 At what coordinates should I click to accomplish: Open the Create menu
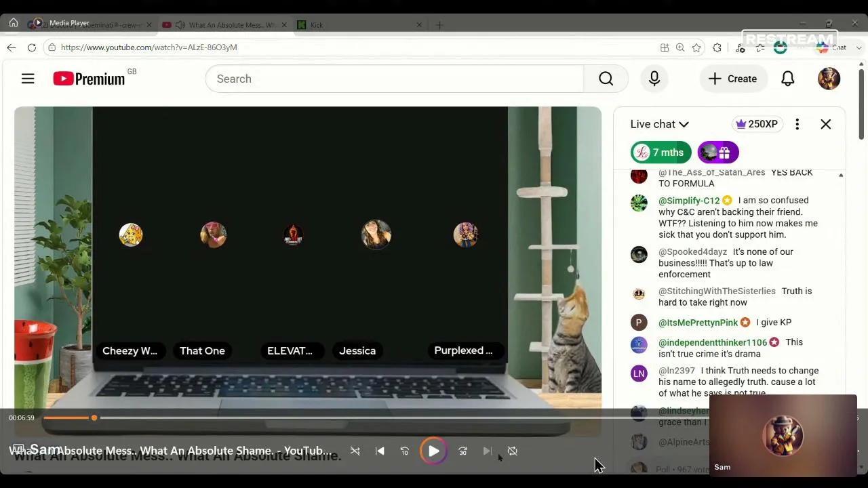pos(732,79)
